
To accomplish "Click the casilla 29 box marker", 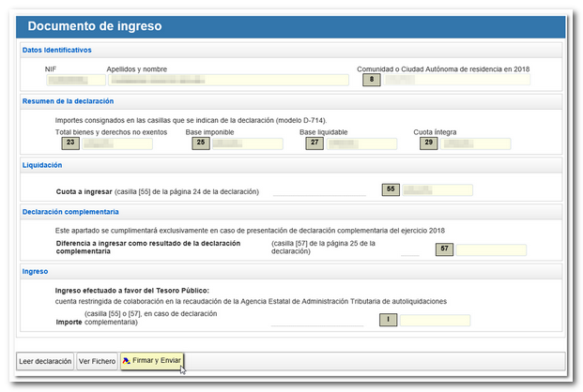I will (428, 143).
